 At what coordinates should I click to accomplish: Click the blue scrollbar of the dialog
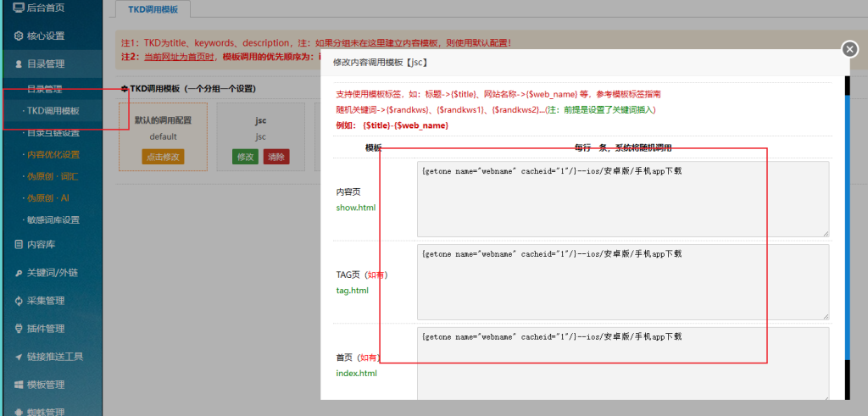(x=846, y=212)
